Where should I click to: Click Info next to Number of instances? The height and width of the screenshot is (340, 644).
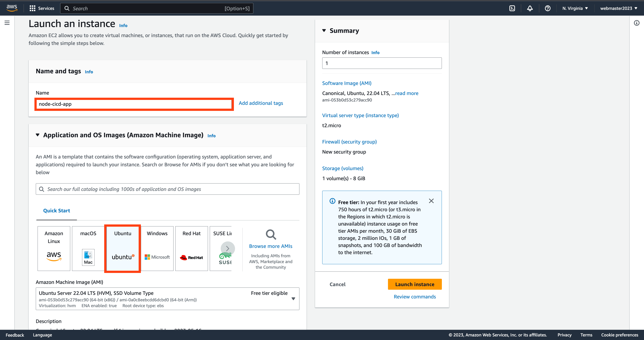[375, 53]
